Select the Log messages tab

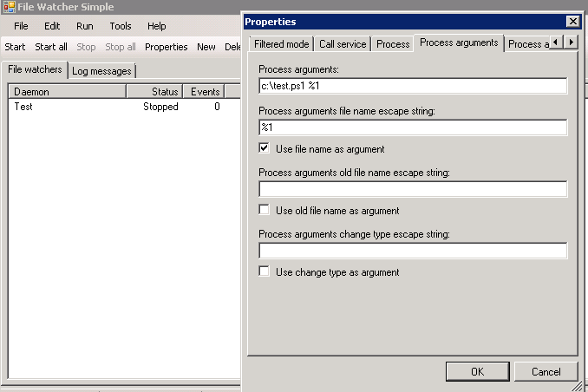[x=102, y=70]
